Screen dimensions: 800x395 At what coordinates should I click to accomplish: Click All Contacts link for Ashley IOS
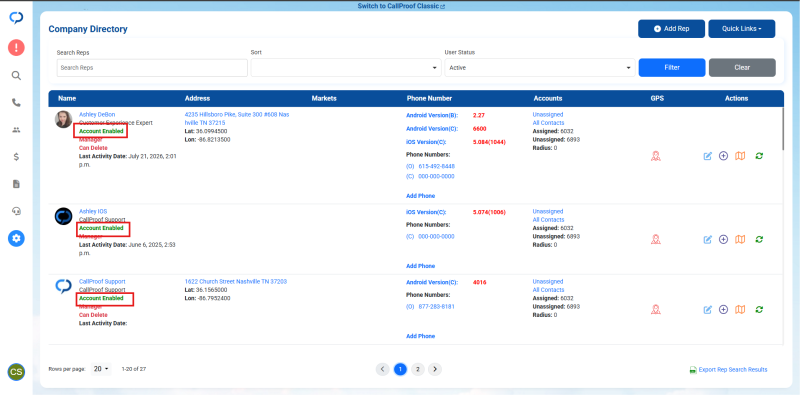(548, 219)
